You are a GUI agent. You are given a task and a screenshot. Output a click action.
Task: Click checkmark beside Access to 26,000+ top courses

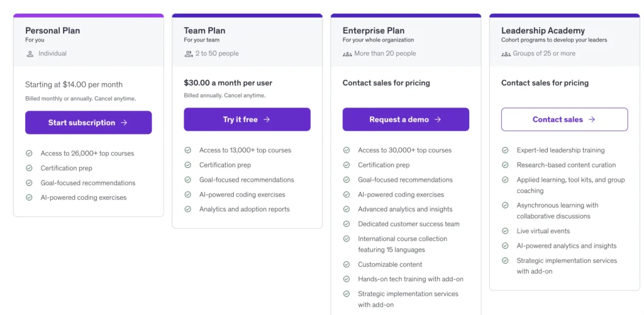(x=30, y=153)
